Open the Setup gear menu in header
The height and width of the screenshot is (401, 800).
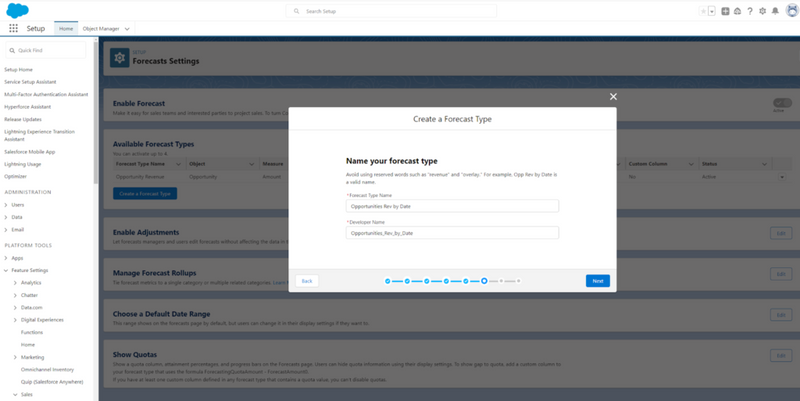coord(762,11)
